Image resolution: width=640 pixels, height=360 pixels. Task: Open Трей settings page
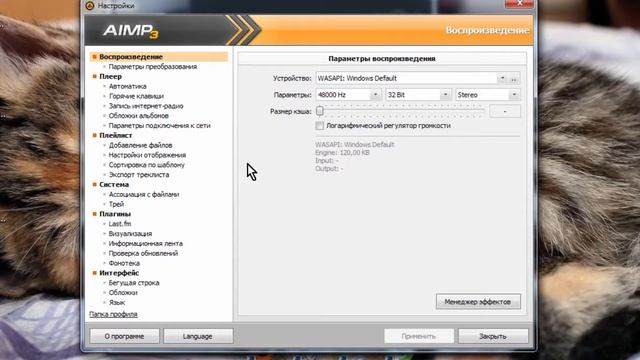(x=116, y=204)
